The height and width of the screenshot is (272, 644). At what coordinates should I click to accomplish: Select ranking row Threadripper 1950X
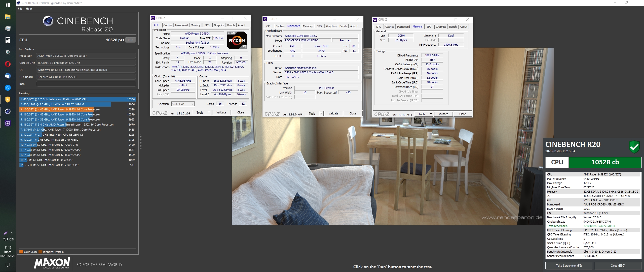coord(78,125)
